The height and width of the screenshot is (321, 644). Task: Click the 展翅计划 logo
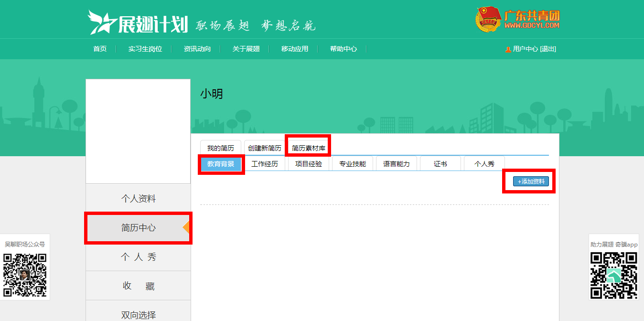point(138,22)
